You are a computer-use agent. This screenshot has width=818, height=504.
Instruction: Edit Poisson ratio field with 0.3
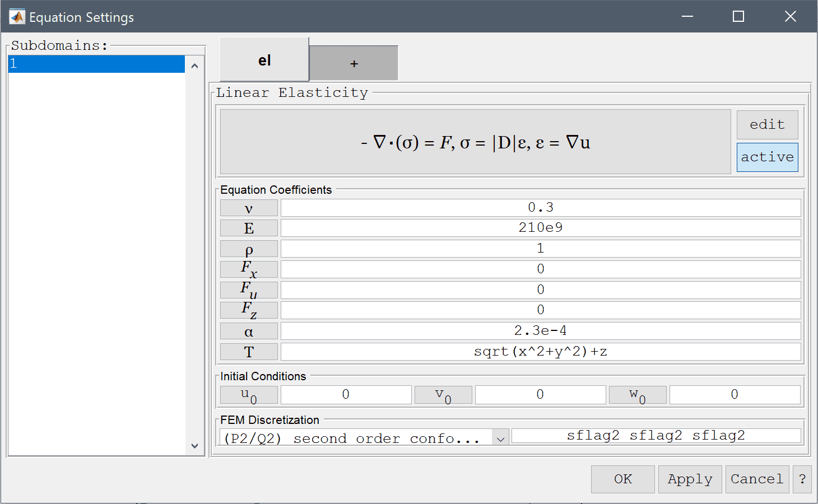pos(541,208)
